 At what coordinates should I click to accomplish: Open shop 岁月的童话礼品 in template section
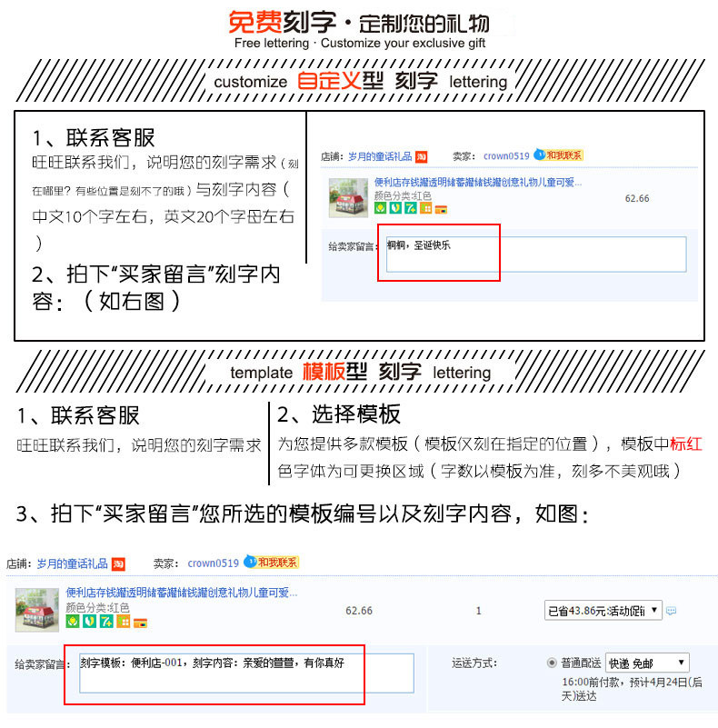(73, 564)
